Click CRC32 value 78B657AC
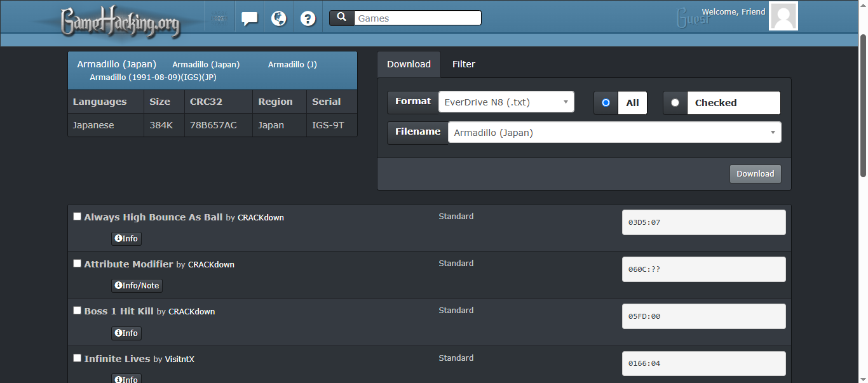Viewport: 868px width, 383px height. pyautogui.click(x=214, y=125)
